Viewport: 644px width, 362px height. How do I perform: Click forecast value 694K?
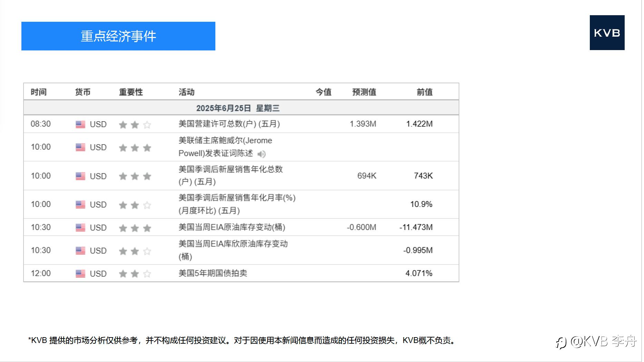(367, 175)
